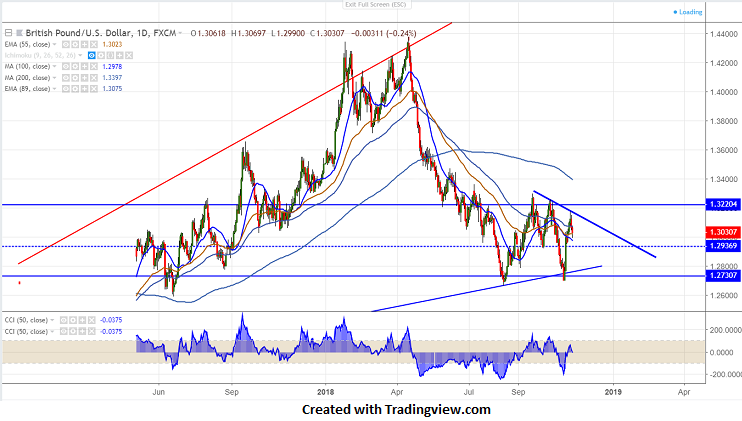Image resolution: width=742 pixels, height=421 pixels.
Task: Click the 200.0000 CCI scale label
Action: (725, 330)
